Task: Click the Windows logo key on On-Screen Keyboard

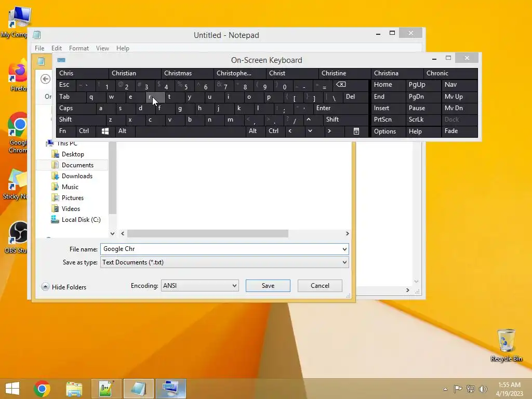Action: pos(105,131)
